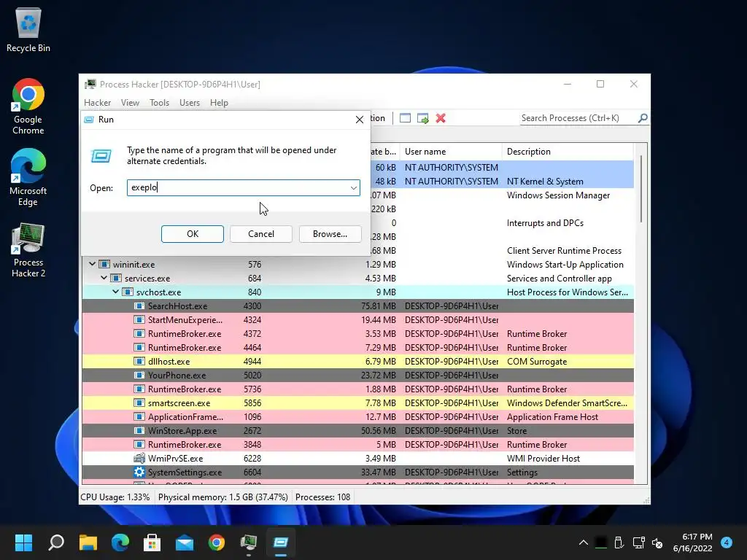The image size is (747, 560).
Task: Select the ApplicationFrame... process row
Action: (x=357, y=416)
